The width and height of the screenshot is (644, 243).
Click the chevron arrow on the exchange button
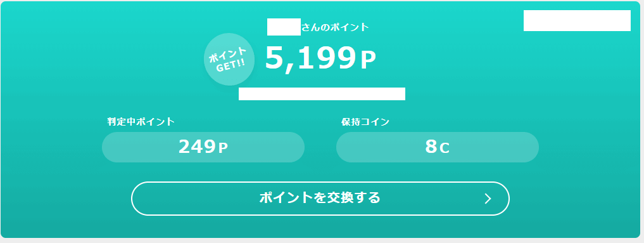[488, 199]
